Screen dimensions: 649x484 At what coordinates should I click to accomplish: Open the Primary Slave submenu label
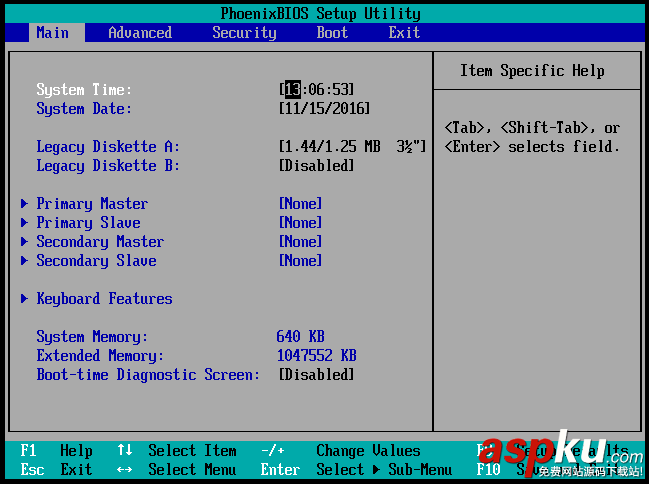88,223
